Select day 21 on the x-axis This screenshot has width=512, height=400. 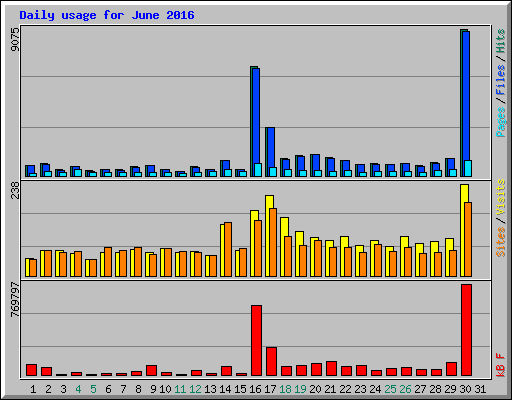330,389
